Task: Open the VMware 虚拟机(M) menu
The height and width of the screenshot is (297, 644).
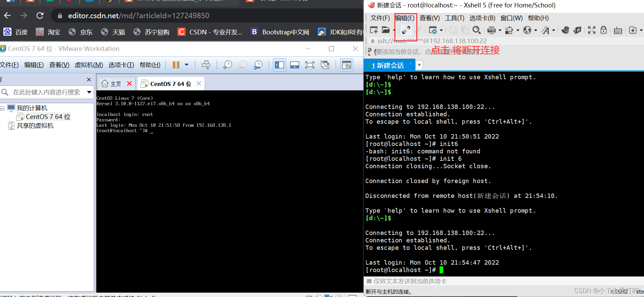Action: (x=89, y=65)
